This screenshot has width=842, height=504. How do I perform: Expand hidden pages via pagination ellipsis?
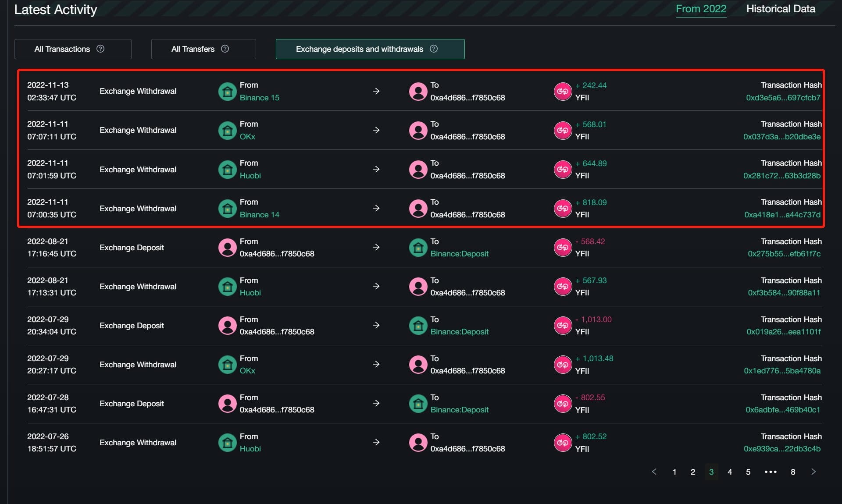pyautogui.click(x=771, y=472)
